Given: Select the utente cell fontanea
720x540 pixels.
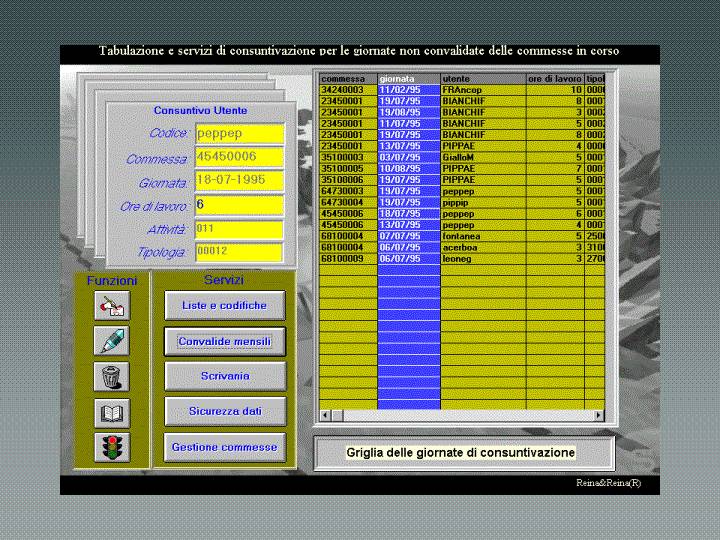Looking at the screenshot, I should [x=483, y=236].
